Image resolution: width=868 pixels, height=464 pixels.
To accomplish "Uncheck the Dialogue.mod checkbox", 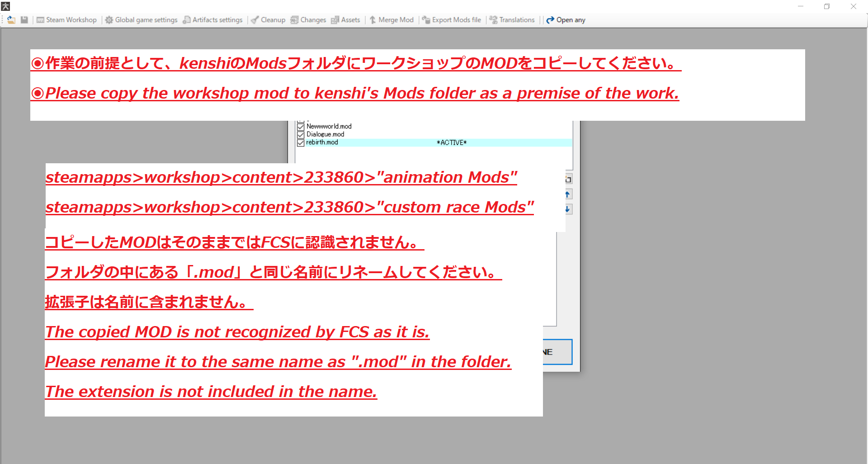I will (301, 134).
